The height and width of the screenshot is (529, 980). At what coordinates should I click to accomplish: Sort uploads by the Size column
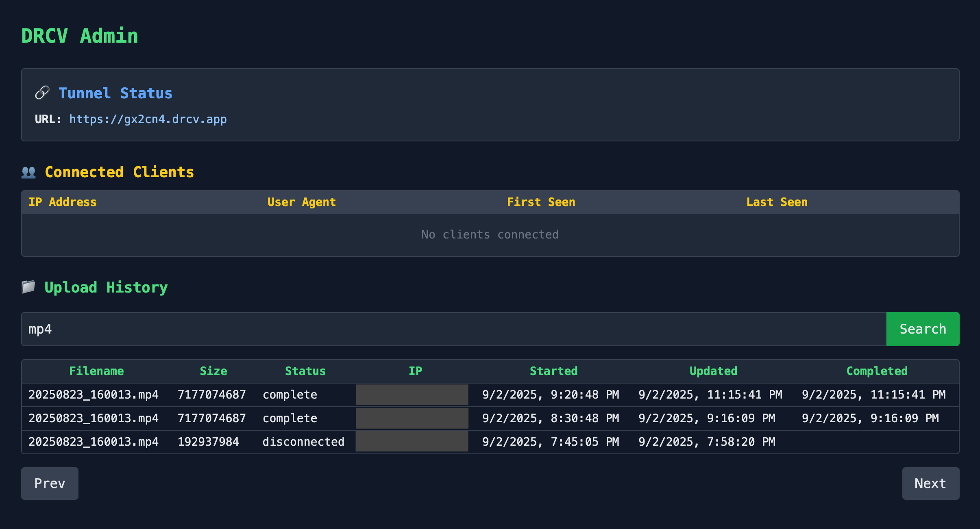[x=213, y=371]
